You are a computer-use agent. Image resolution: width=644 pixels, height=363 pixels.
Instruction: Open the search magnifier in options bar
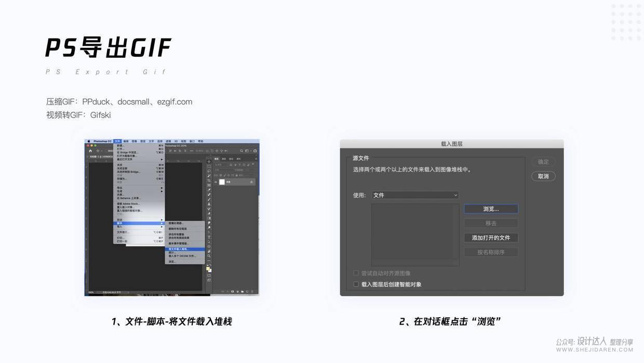click(242, 151)
